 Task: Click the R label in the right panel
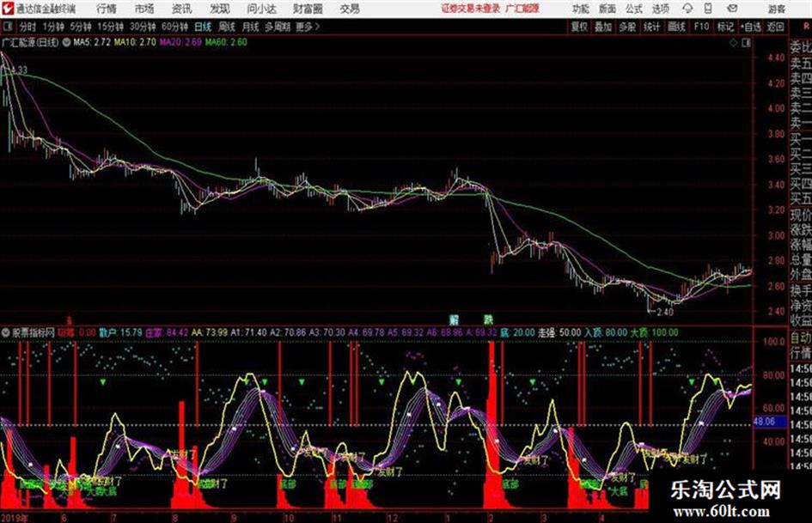tap(806, 27)
